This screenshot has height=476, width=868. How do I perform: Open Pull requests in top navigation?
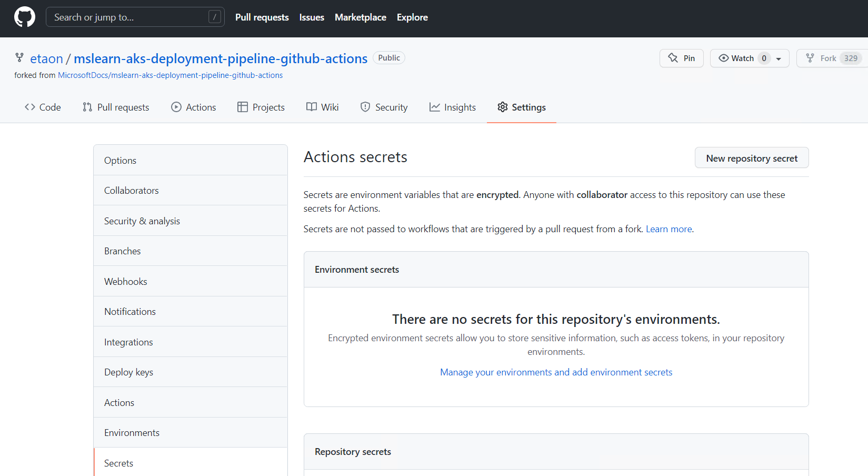(262, 17)
